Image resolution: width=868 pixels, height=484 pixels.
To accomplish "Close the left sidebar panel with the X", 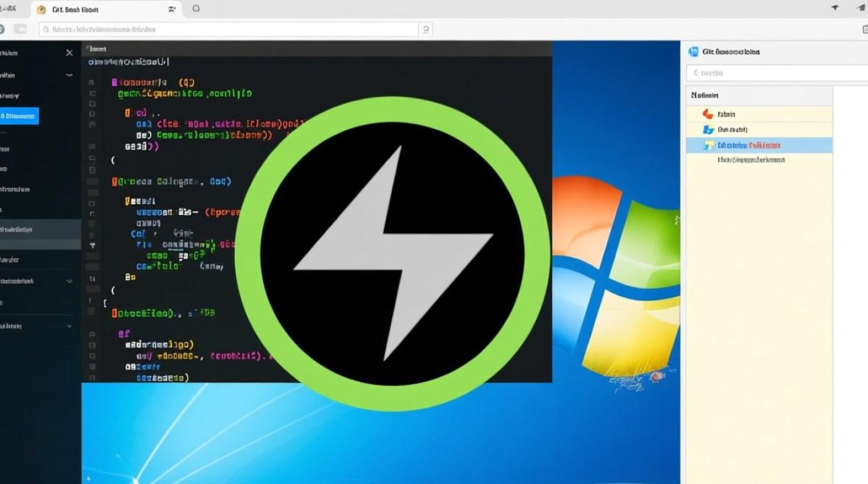I will [x=69, y=52].
